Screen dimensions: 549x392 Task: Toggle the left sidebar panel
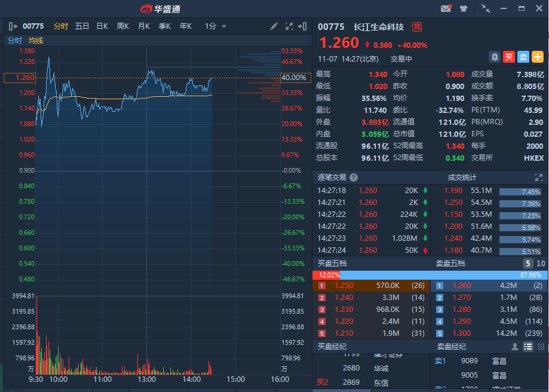(13, 26)
